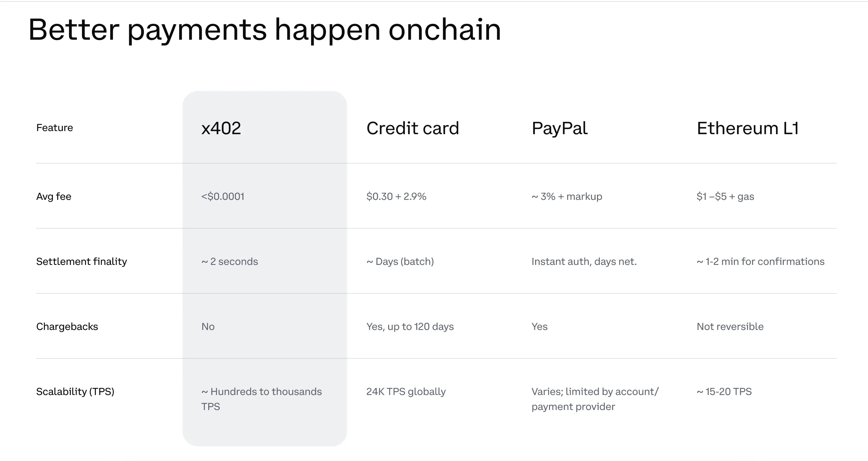Click the "~ 3% + markup" cell
Viewport: 868px width, 461px height.
coord(567,196)
